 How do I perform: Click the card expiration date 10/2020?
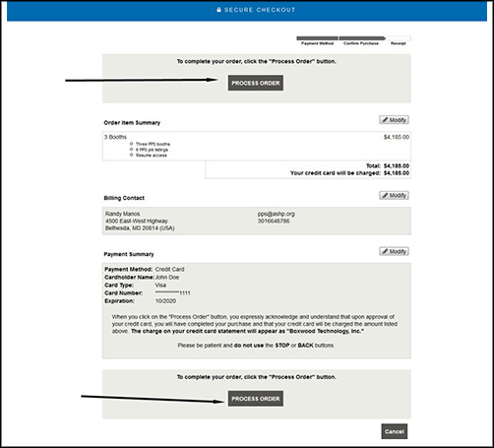point(165,301)
